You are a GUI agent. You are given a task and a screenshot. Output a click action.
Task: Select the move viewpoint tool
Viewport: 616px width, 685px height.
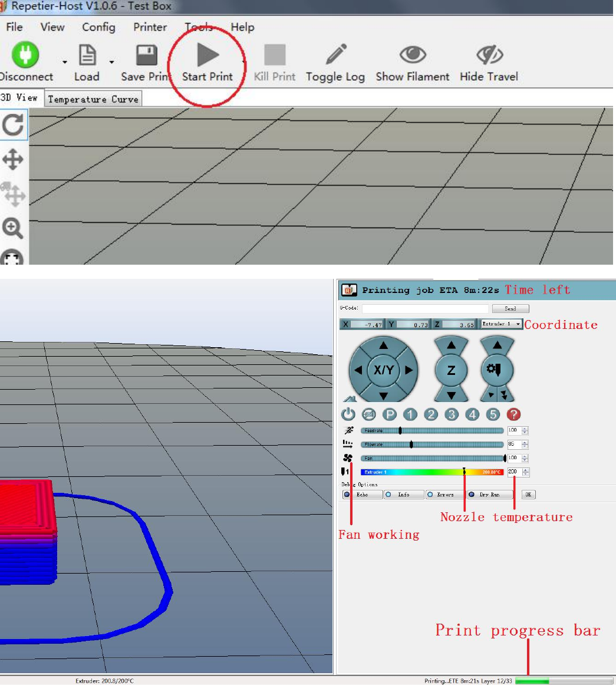[13, 159]
